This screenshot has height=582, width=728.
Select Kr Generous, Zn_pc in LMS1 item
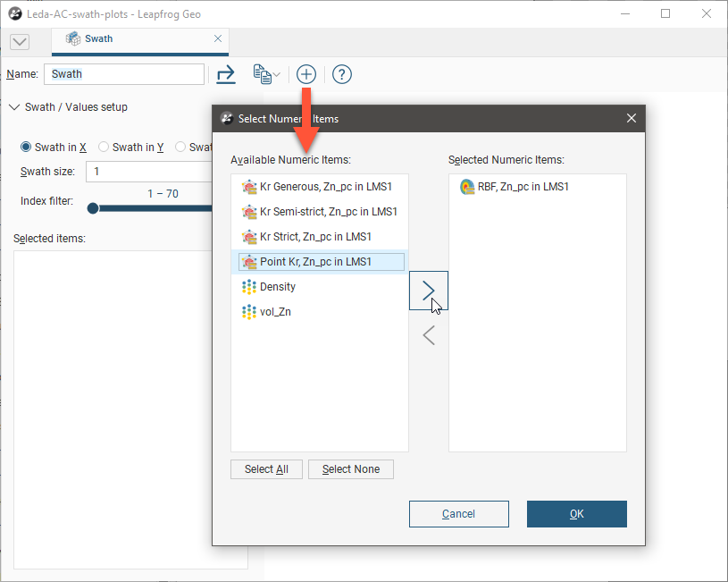tap(320, 187)
